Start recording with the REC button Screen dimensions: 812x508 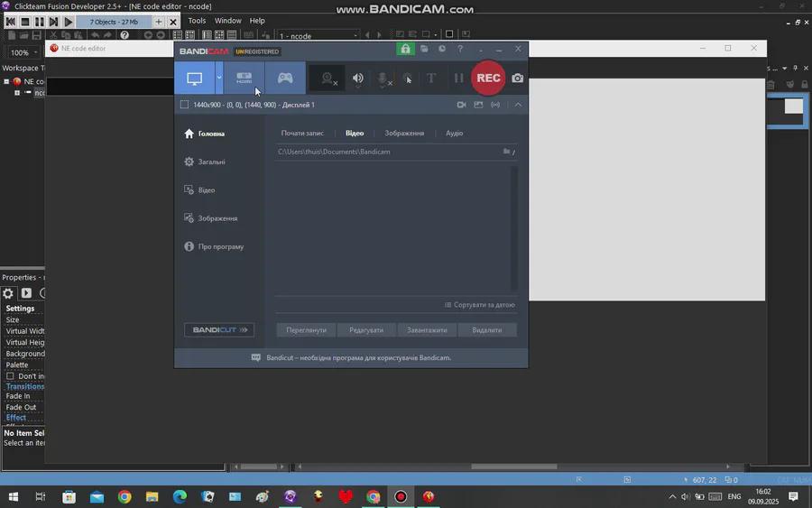(x=488, y=78)
